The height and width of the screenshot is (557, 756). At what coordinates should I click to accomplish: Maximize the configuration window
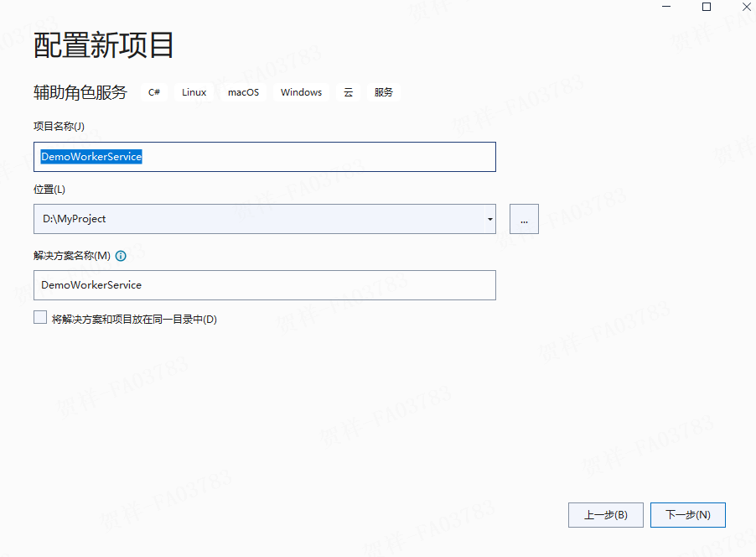click(x=706, y=7)
